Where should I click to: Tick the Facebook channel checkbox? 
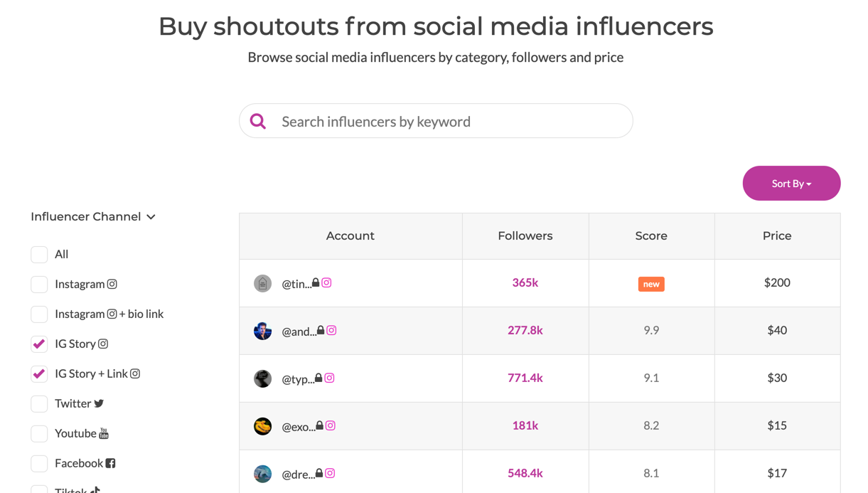pos(39,463)
